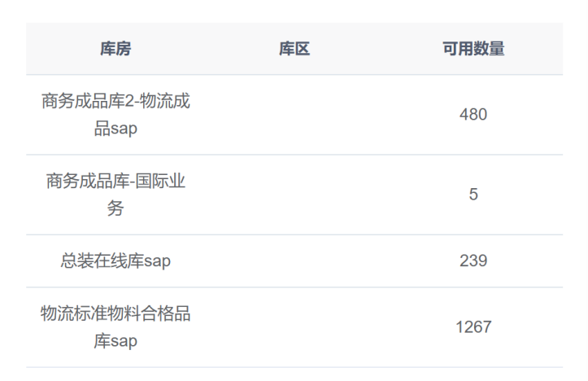Select the quantity cell showing 1267

tap(473, 327)
